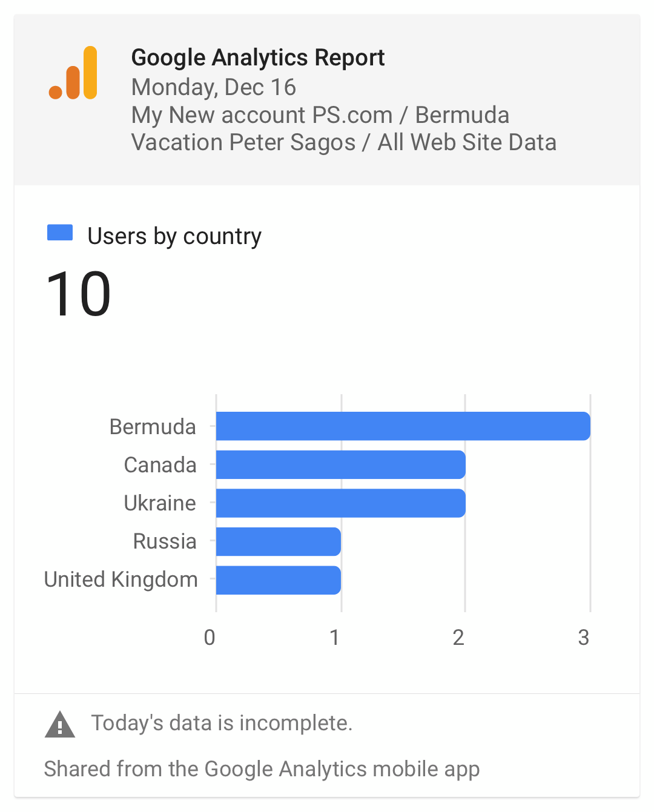Click the All Web Site Data account path

point(467,142)
